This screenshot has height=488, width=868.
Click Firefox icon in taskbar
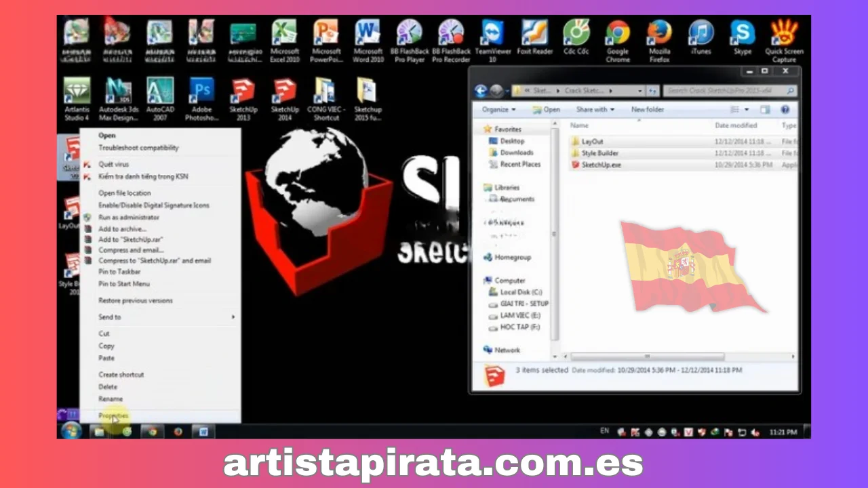[x=178, y=431]
